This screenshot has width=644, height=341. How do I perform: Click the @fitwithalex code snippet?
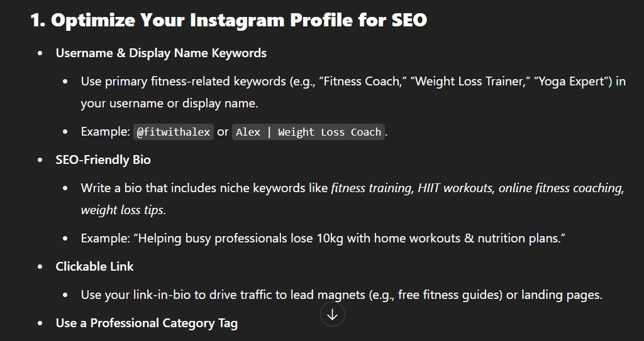click(174, 132)
